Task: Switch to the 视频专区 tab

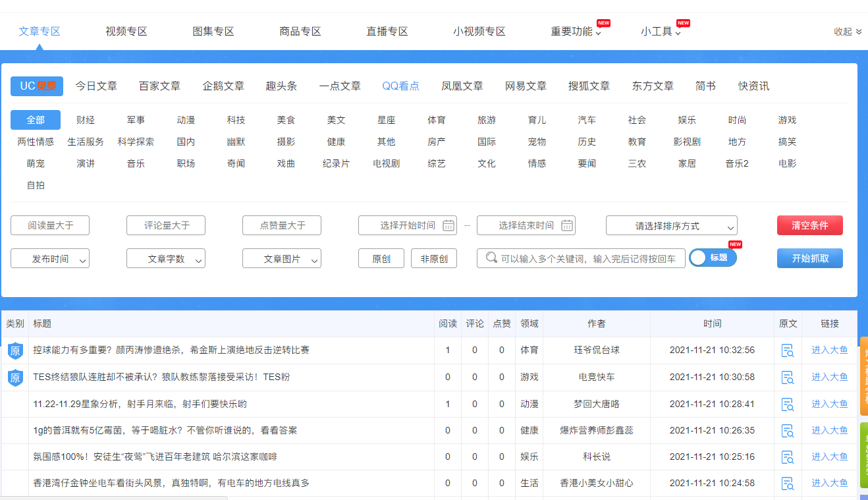Action: pos(126,32)
